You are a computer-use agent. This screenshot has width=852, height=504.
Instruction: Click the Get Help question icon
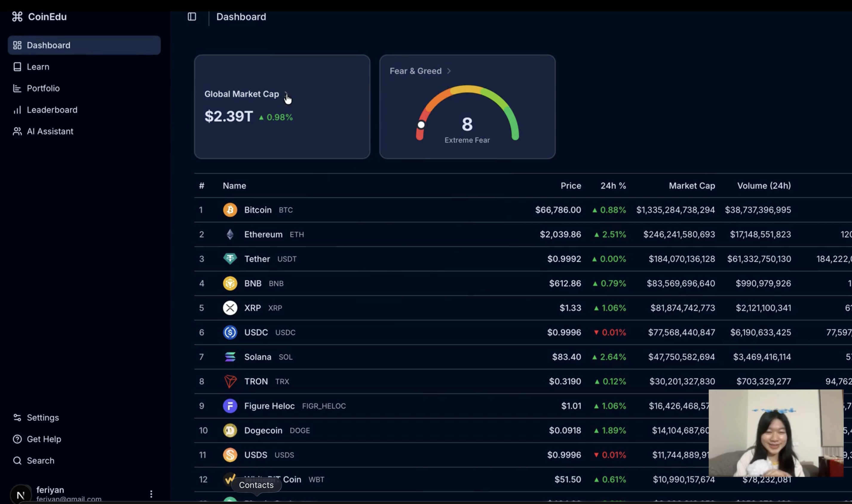point(17,439)
